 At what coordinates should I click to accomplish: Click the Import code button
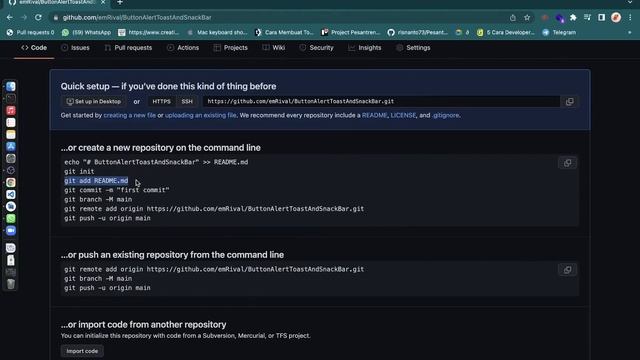coord(82,351)
